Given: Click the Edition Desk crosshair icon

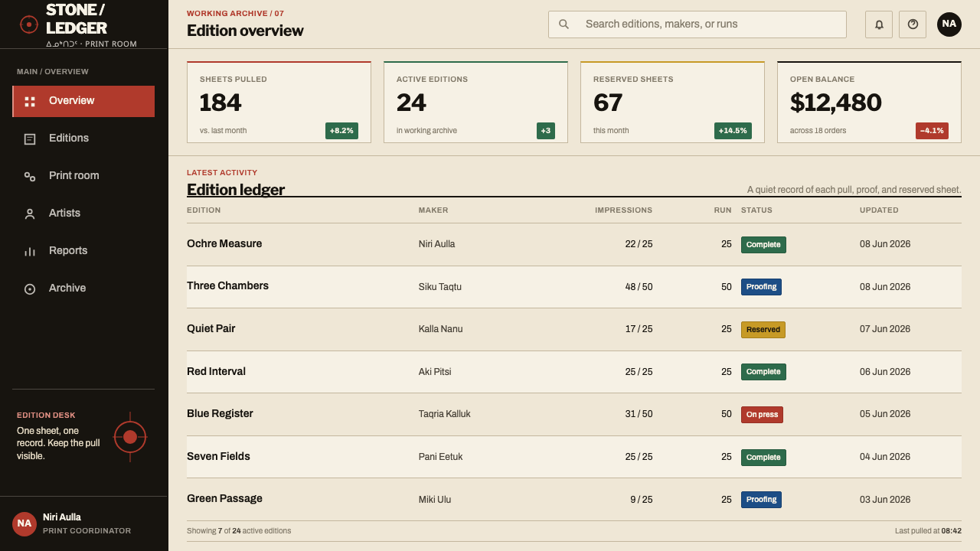Looking at the screenshot, I should pyautogui.click(x=130, y=437).
